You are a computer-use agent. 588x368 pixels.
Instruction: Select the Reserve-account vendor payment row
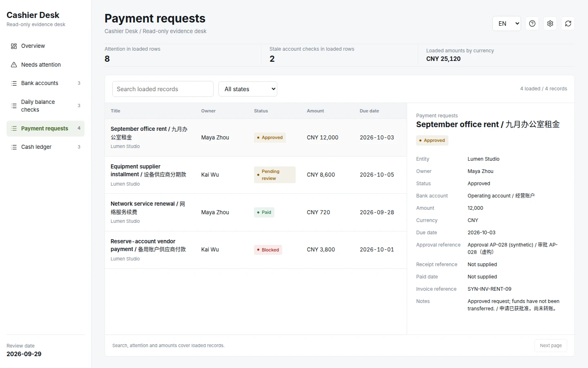(x=256, y=250)
